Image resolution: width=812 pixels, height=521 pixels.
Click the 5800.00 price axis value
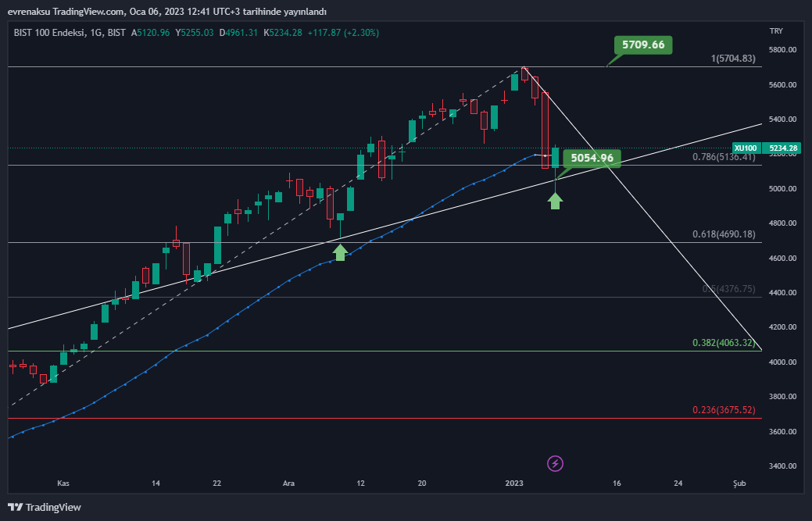click(783, 50)
